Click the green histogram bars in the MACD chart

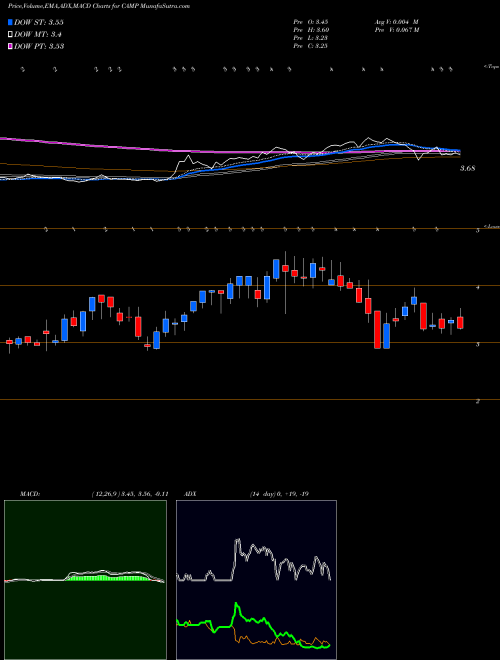click(109, 578)
